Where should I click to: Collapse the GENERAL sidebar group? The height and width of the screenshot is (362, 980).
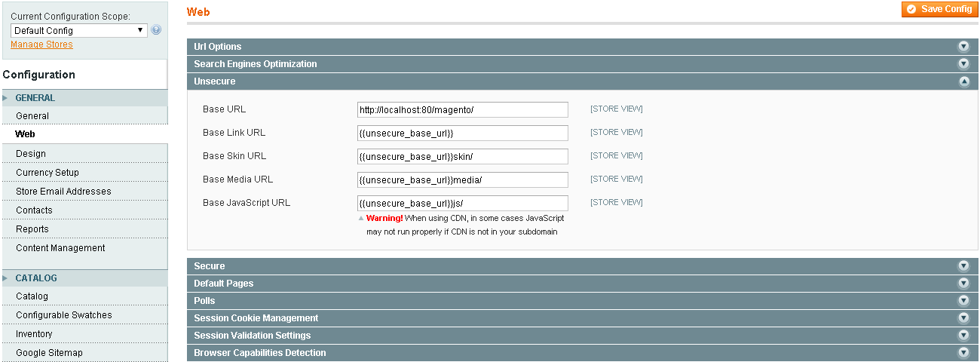tap(35, 98)
